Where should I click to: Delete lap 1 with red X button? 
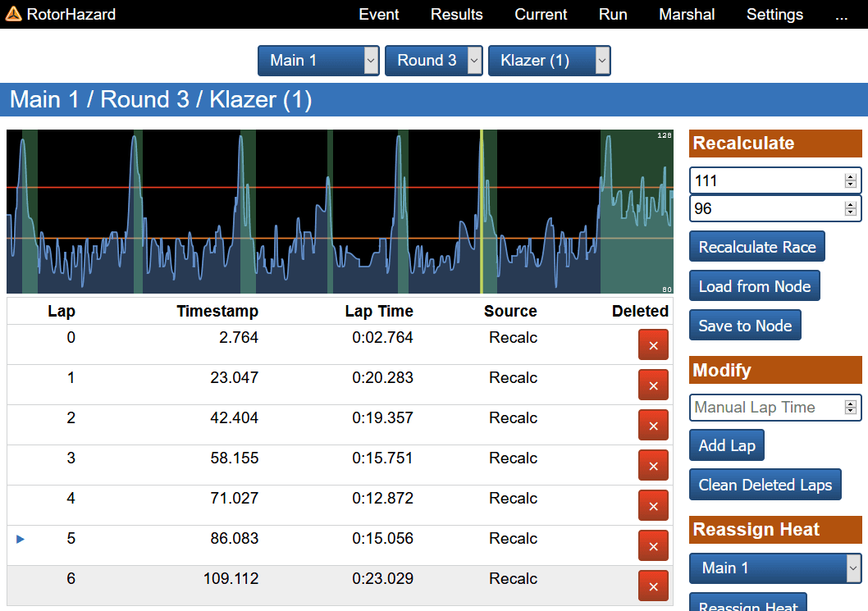pyautogui.click(x=653, y=385)
